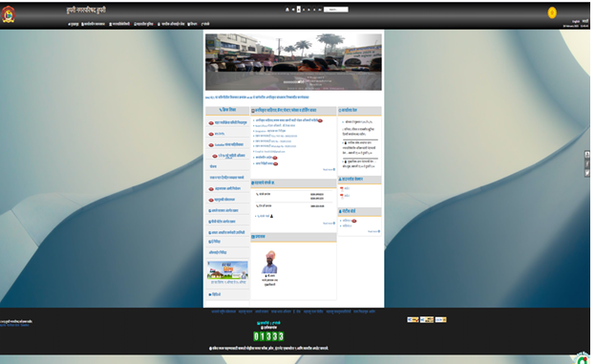Open the housing scheme banner image in left sidebar
Screen dimensions: 596x364
[227, 270]
